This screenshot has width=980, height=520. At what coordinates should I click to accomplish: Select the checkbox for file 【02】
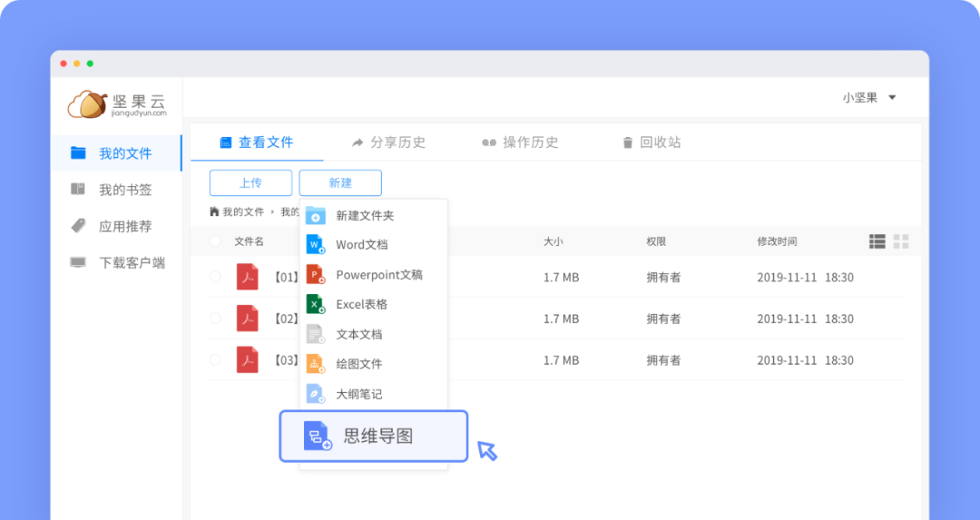pos(216,319)
